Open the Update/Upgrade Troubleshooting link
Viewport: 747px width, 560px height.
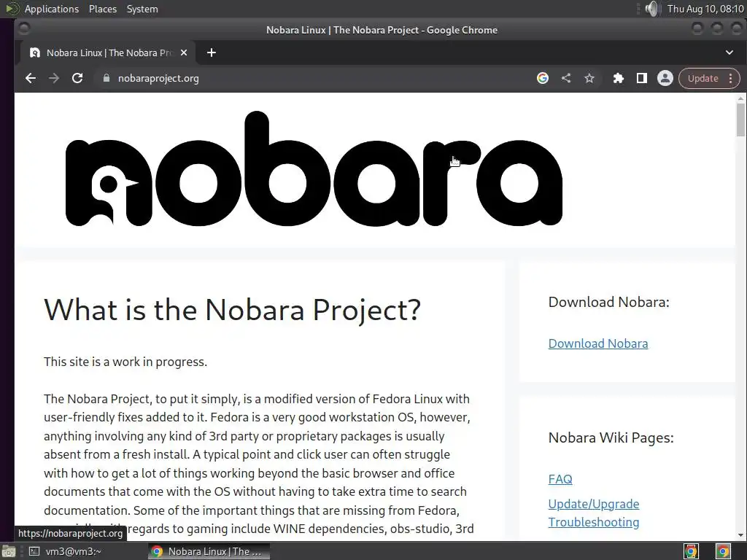coord(594,513)
